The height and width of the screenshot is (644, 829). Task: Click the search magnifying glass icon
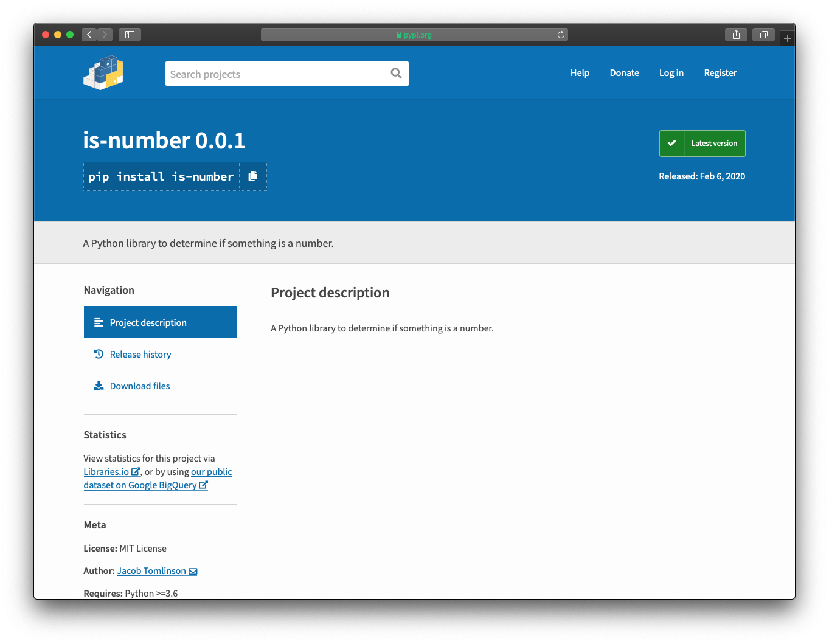396,73
